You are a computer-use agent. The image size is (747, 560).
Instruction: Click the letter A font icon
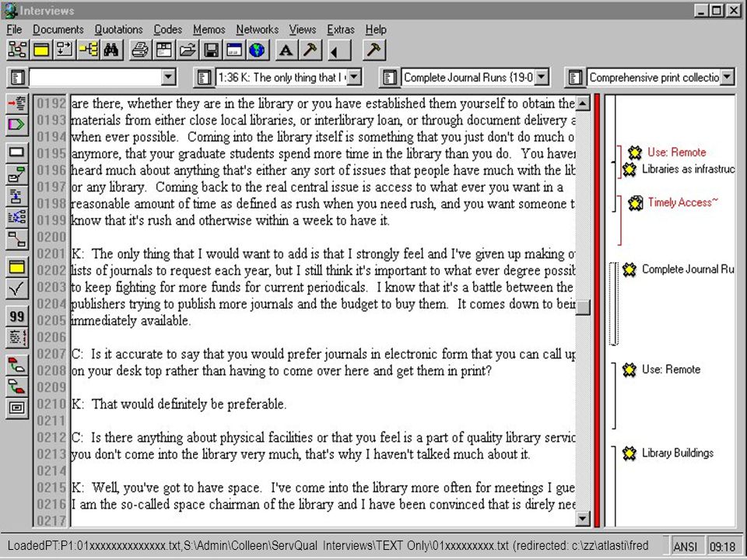(286, 50)
